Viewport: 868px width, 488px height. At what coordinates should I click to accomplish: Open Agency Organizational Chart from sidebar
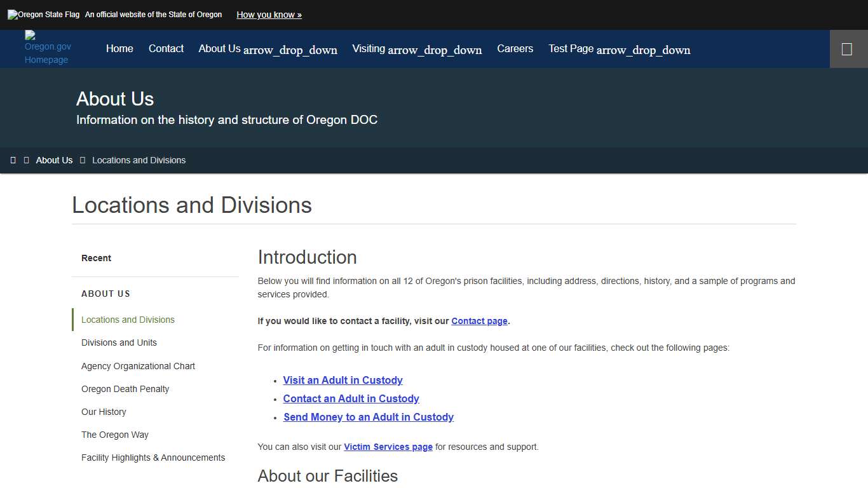pos(138,366)
